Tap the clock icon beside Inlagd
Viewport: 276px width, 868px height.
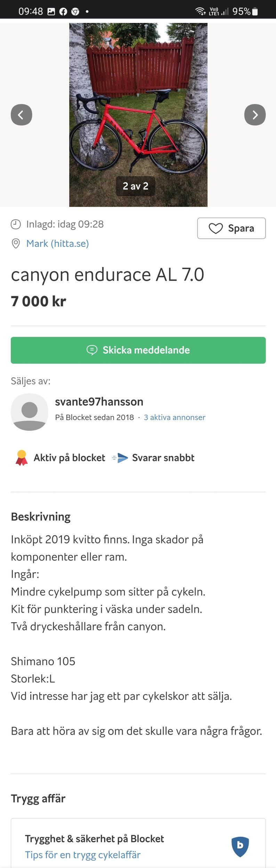click(x=16, y=224)
